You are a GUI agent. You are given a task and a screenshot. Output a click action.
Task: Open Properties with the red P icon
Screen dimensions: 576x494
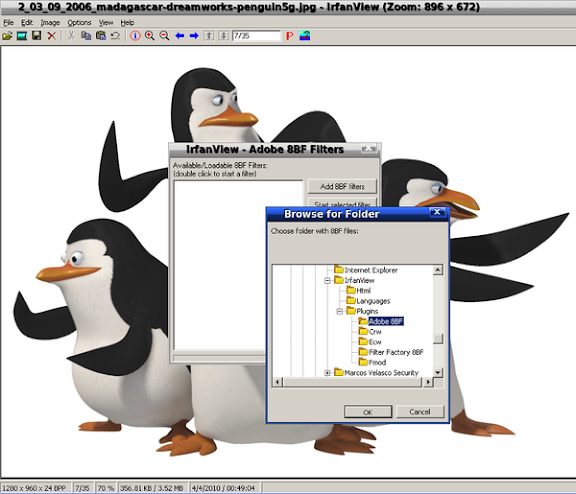coord(290,36)
